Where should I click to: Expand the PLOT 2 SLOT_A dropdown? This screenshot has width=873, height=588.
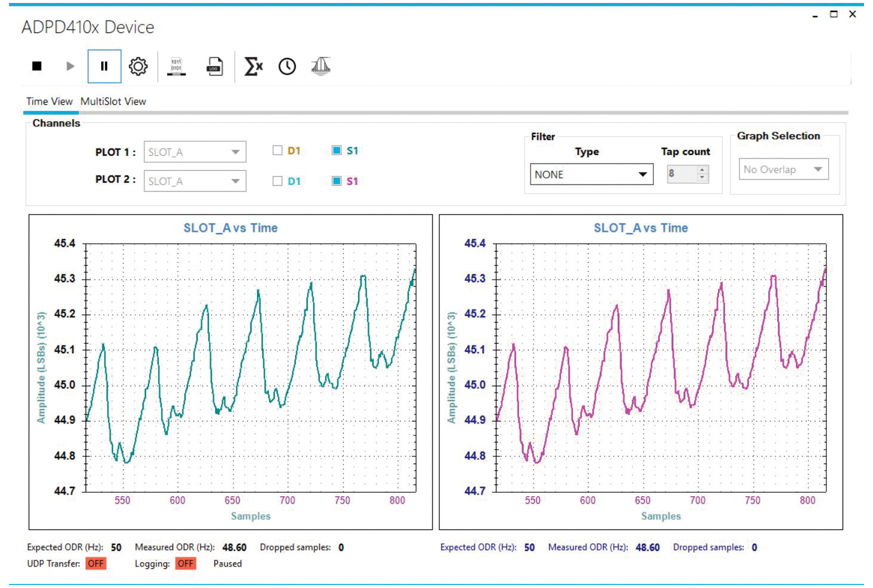point(195,181)
